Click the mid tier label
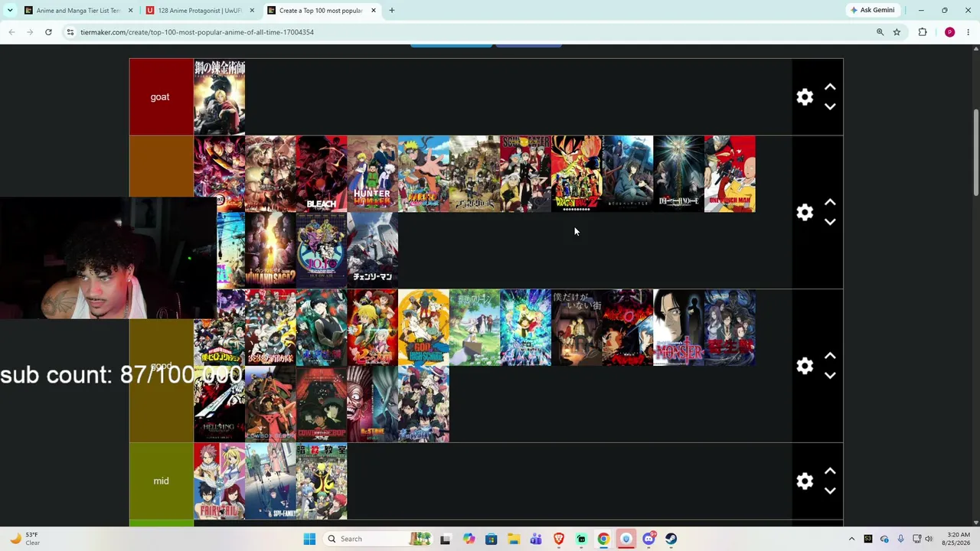Screen dimensions: 980x551 pyautogui.click(x=161, y=481)
